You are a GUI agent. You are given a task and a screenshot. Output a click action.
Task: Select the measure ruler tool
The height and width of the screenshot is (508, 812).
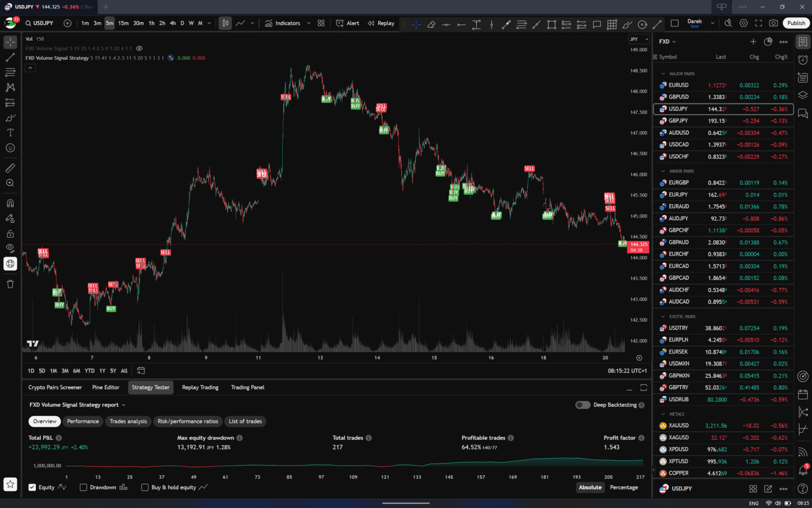[10, 168]
